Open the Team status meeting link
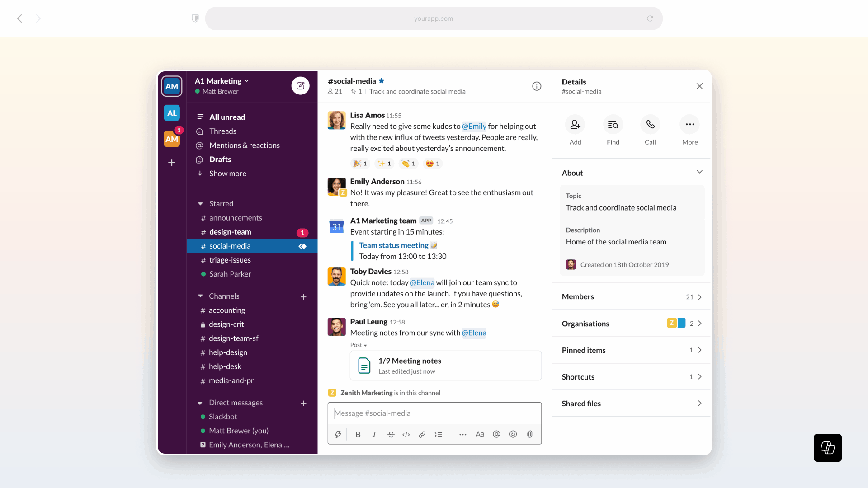Viewport: 868px width, 488px height. click(393, 245)
